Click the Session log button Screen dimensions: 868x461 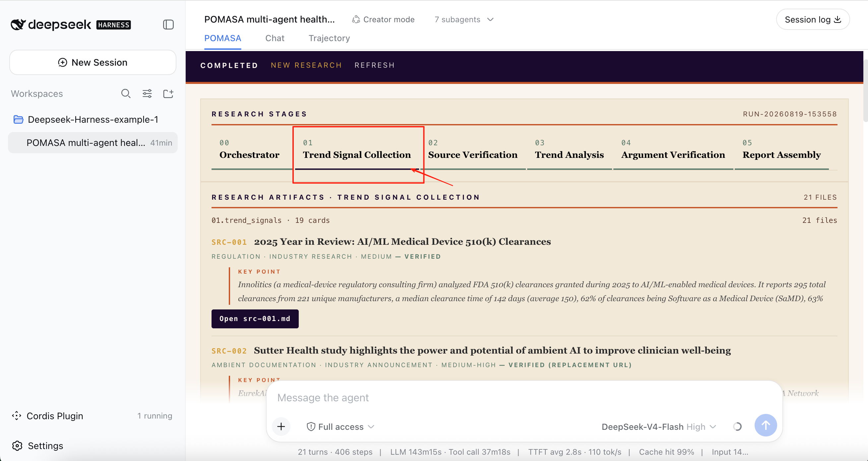pyautogui.click(x=813, y=20)
